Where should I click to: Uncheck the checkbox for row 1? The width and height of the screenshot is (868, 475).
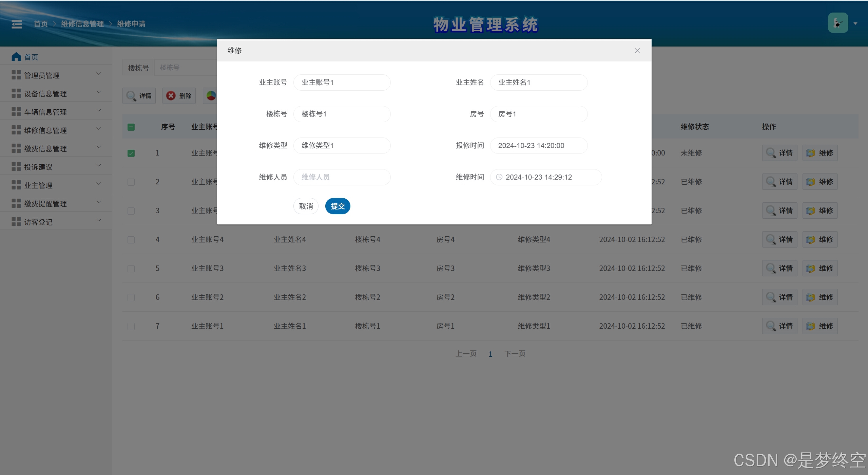click(131, 153)
